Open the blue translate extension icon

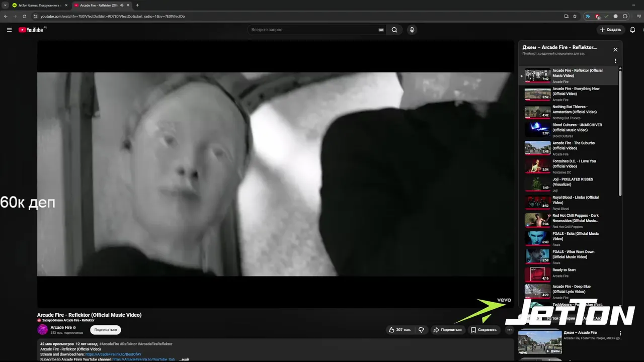pyautogui.click(x=587, y=16)
